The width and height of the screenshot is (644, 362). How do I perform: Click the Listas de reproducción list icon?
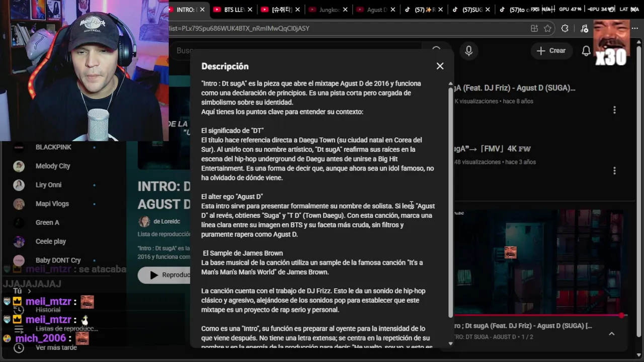(19, 329)
